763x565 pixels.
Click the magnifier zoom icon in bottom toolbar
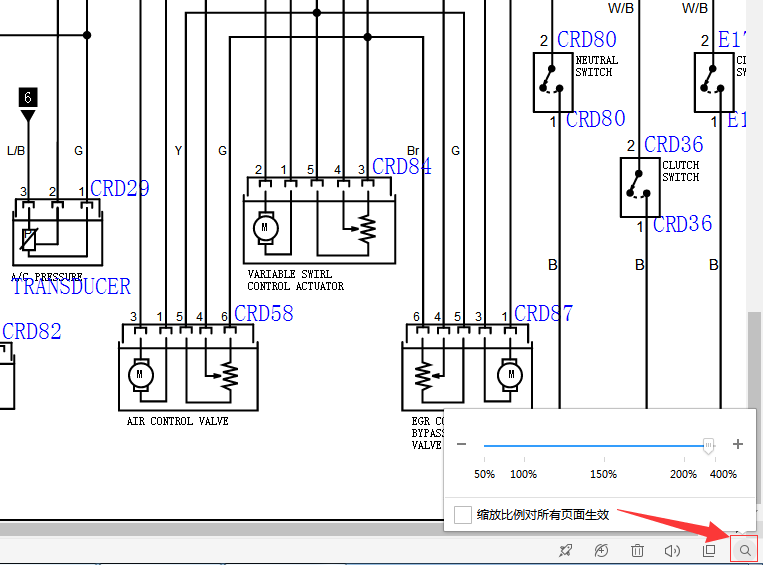click(x=745, y=550)
